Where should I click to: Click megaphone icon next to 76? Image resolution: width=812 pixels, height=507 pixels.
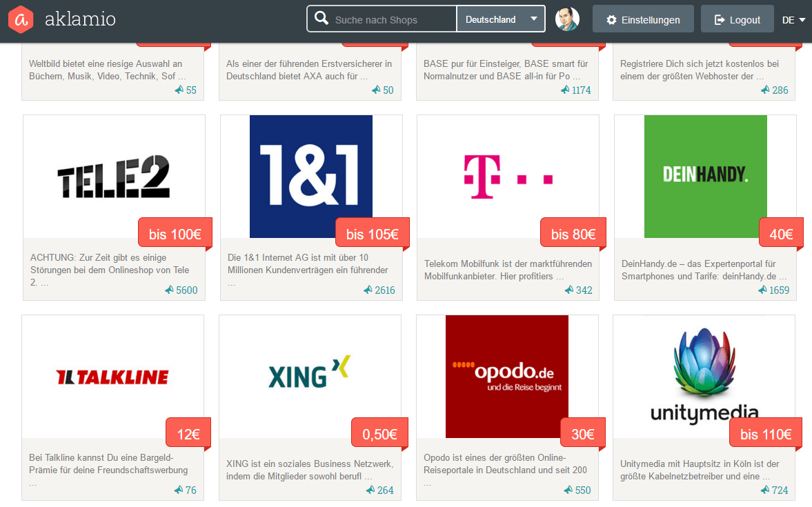coord(179,489)
